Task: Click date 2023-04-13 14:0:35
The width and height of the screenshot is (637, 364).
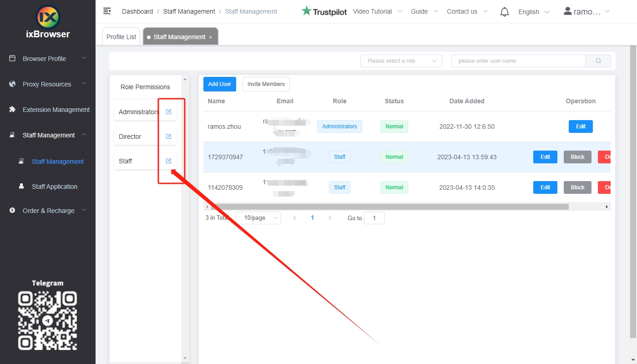Action: 467,187
